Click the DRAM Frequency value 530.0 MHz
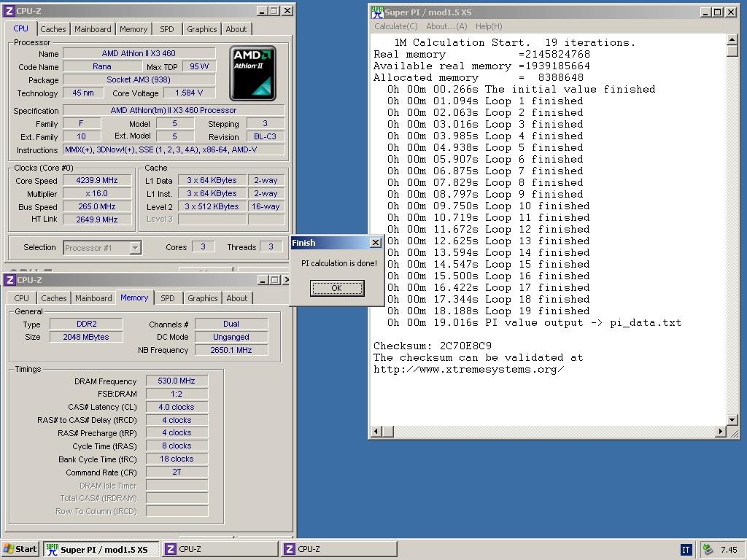The image size is (747, 560). pos(177,381)
